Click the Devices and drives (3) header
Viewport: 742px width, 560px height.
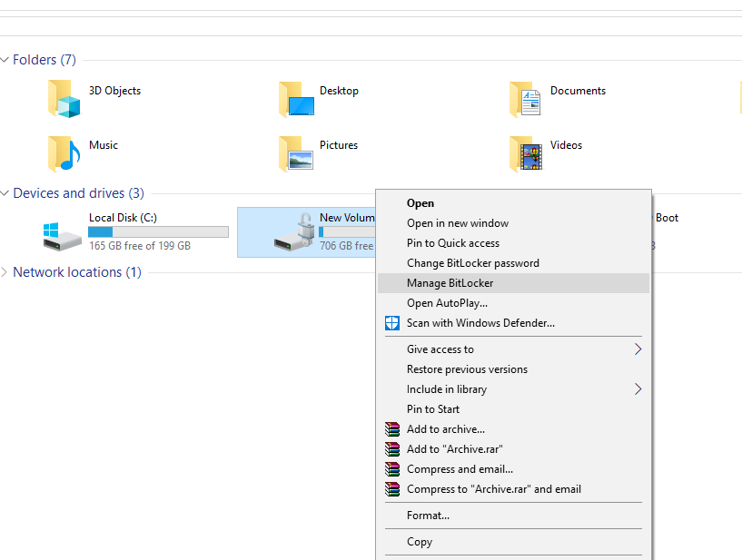pos(78,193)
